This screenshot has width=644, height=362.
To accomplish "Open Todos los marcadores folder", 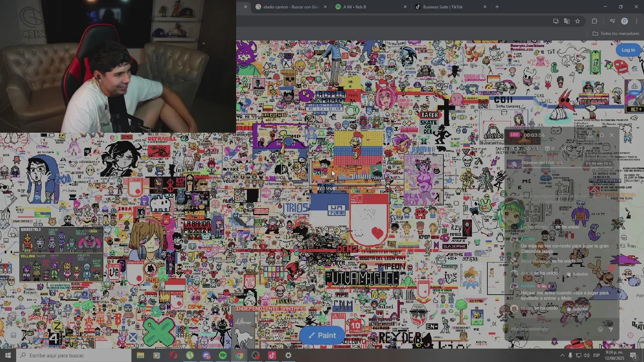I will [x=616, y=34].
